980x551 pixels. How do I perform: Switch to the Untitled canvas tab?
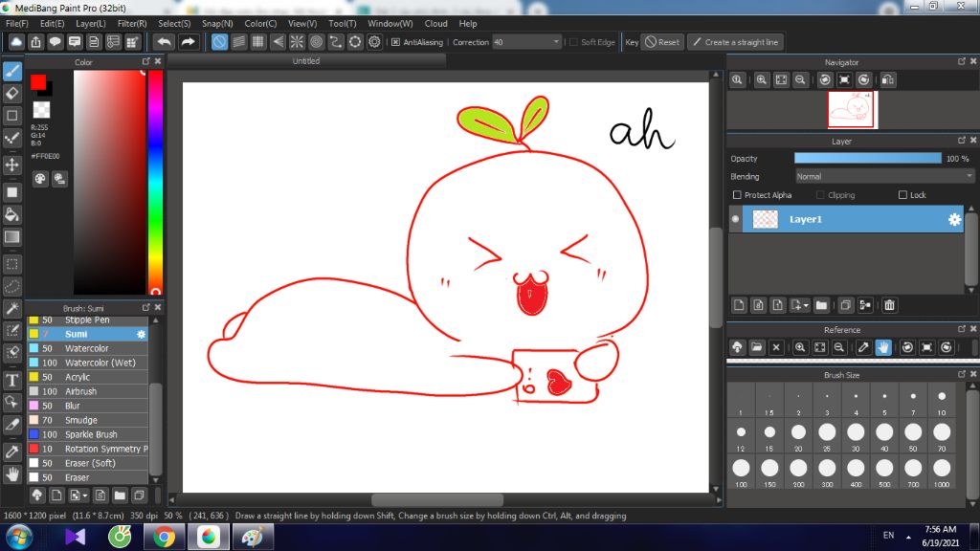(306, 60)
